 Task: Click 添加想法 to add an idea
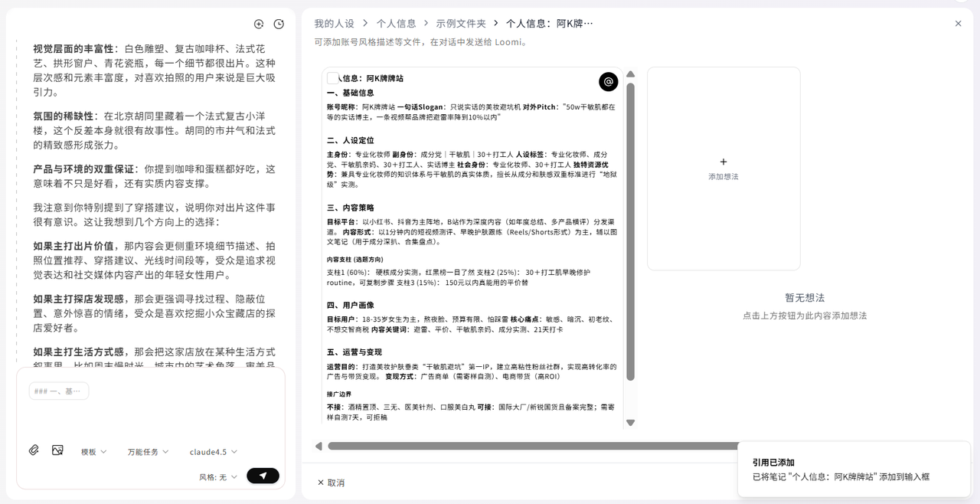coord(724,169)
